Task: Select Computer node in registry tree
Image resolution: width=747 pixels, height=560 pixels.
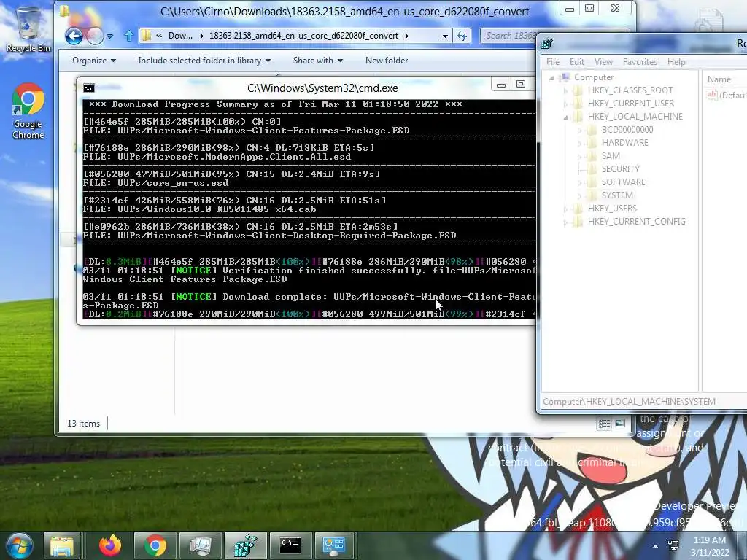Action: (x=594, y=77)
